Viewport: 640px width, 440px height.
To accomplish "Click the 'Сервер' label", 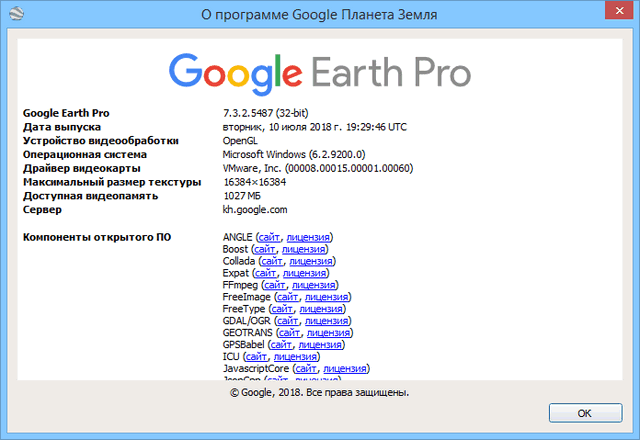I will [x=42, y=210].
